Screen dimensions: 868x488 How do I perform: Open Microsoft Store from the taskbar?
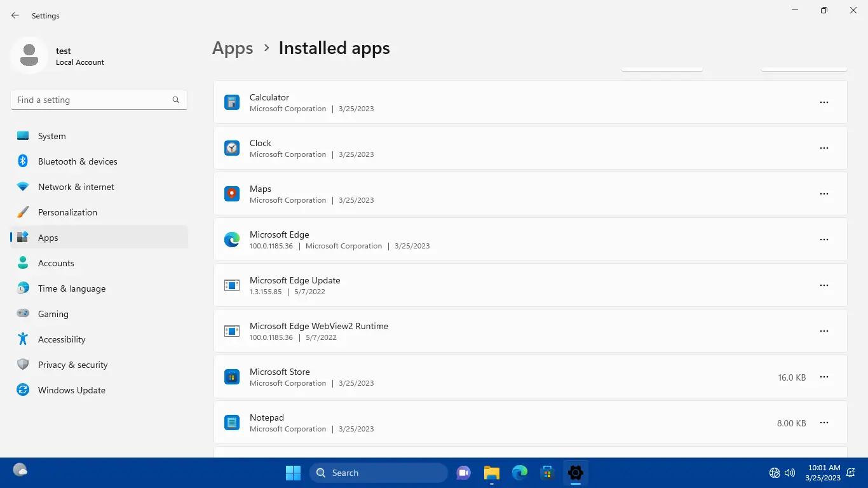[547, 473]
